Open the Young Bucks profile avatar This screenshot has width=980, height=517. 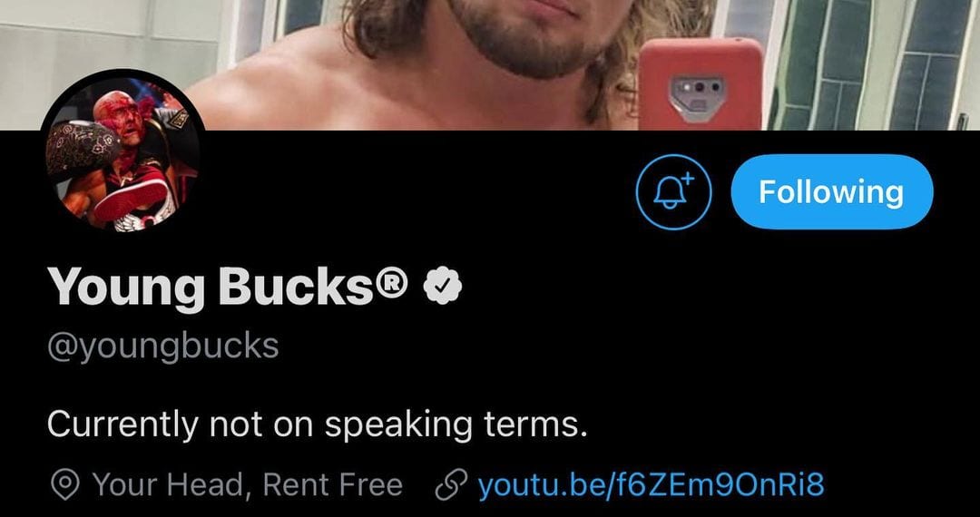click(x=122, y=151)
